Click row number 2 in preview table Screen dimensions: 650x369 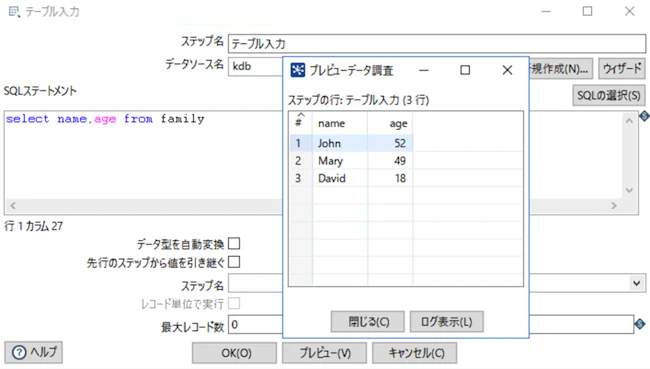[298, 160]
